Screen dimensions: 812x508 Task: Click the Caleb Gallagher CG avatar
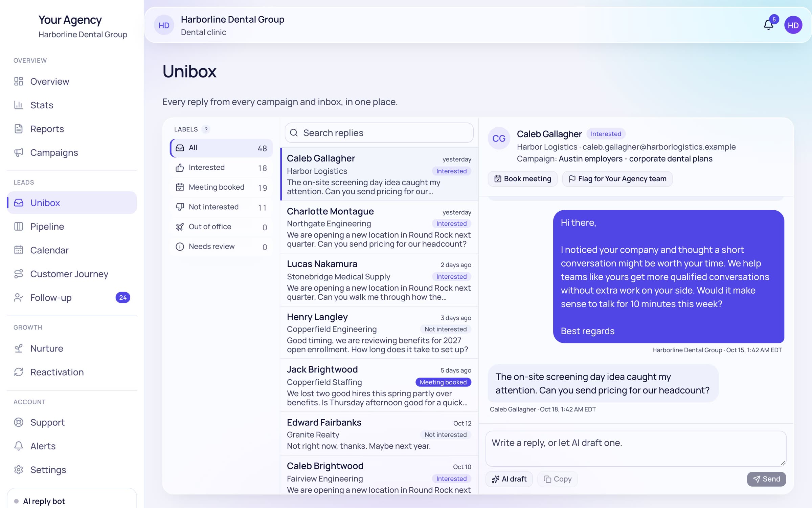pos(499,139)
